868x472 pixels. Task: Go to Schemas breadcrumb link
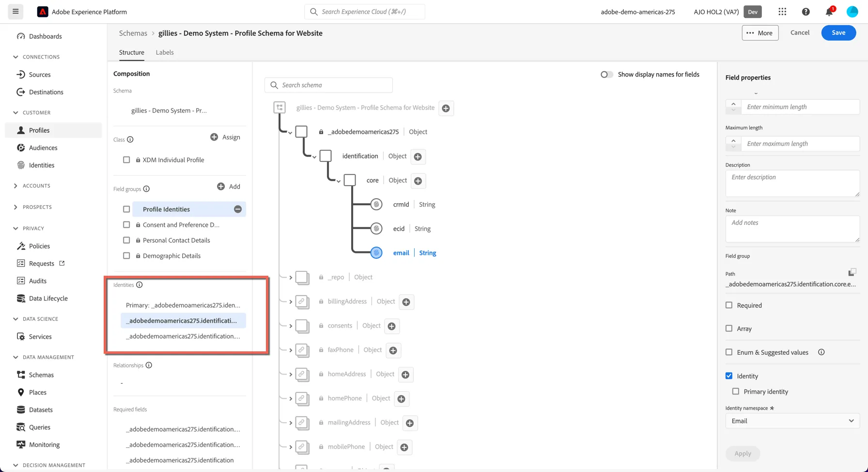[x=133, y=33]
